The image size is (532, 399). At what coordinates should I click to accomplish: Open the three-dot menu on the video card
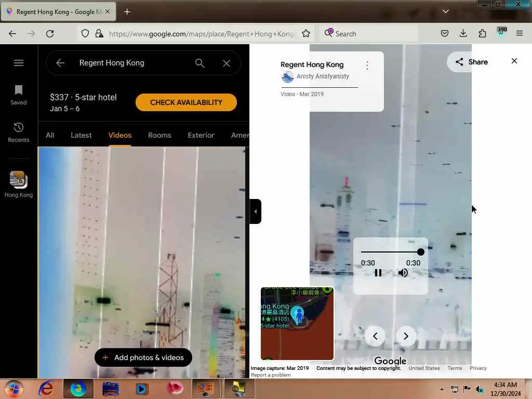(367, 65)
